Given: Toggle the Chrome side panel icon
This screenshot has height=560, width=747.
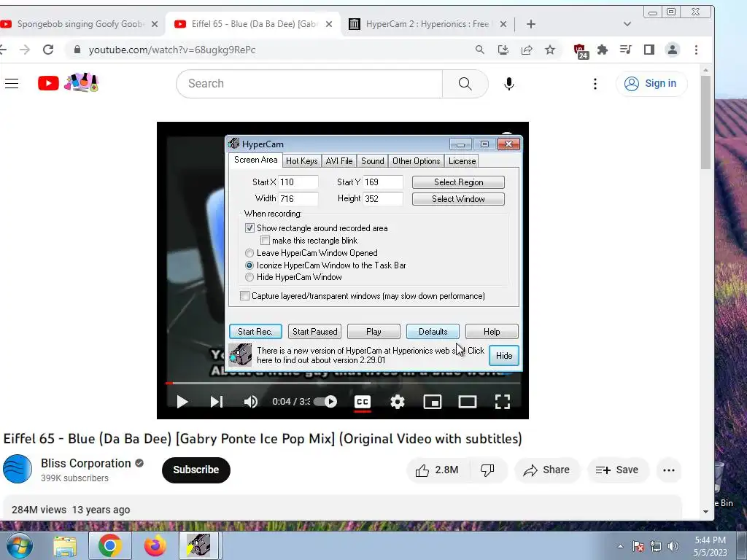Looking at the screenshot, I should (649, 50).
